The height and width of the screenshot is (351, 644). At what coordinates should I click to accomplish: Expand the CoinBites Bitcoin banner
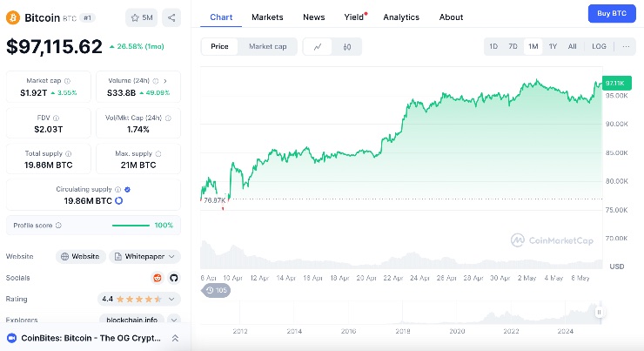click(x=174, y=338)
